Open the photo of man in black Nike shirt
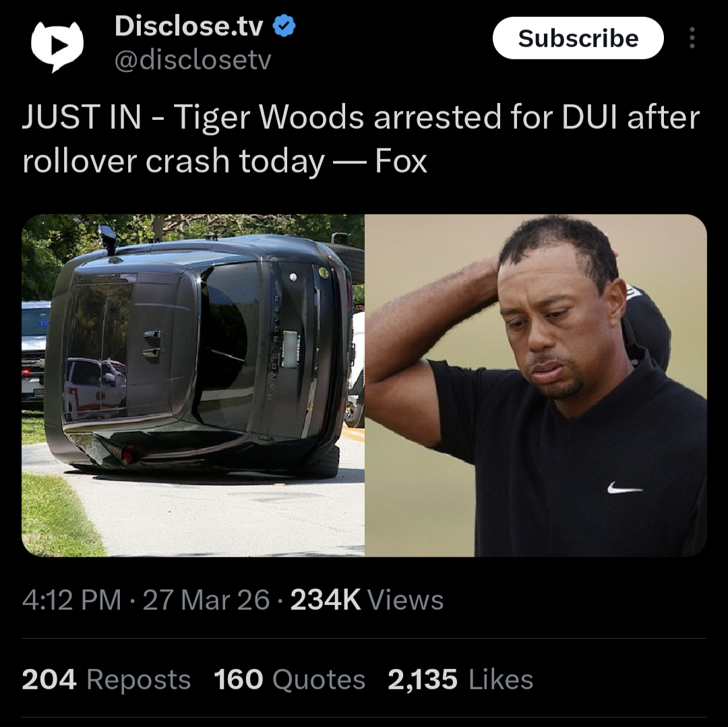This screenshot has height=727, width=728. pyautogui.click(x=536, y=385)
